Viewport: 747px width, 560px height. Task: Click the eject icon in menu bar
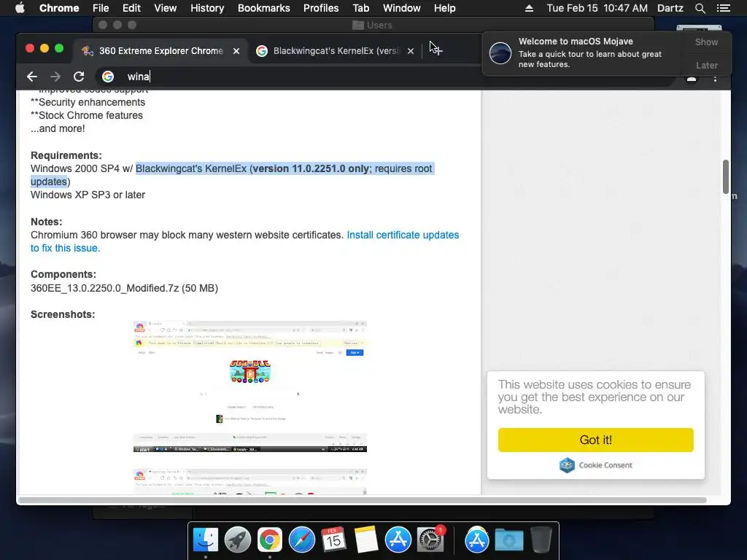[529, 8]
